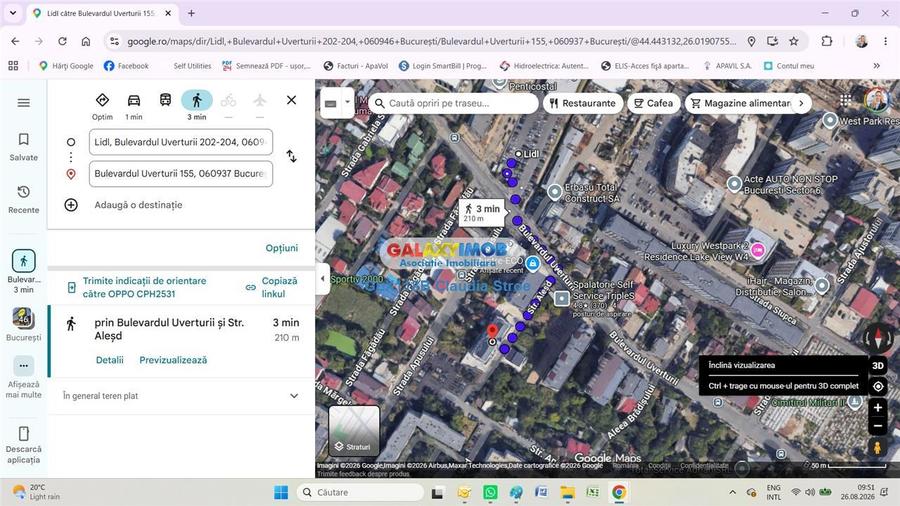Screen dimensions: 900x506
Task: Toggle the 3D tilt view
Action: [x=878, y=365]
